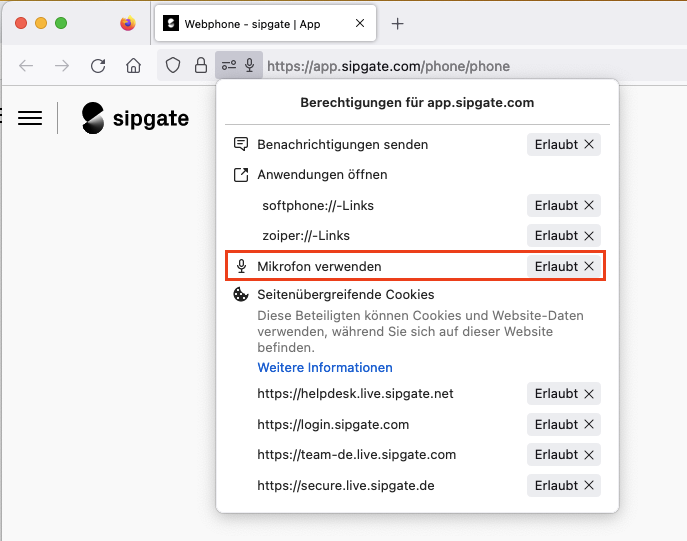Click the shield tracking protection icon
Image resolution: width=687 pixels, height=541 pixels.
point(173,66)
